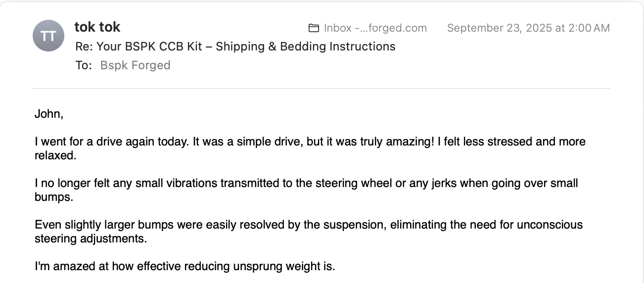
Task: Click the words "steering adjustments."
Action: (91, 239)
